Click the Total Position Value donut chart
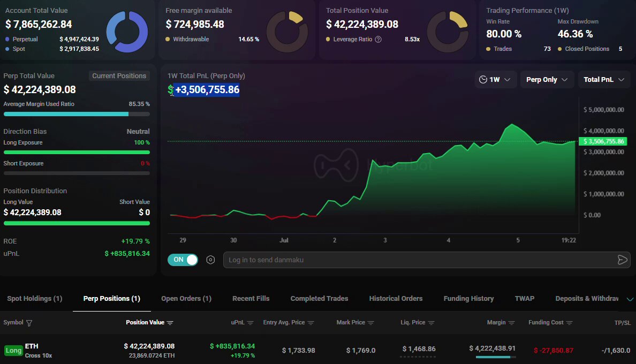This screenshot has width=636, height=364. [448, 32]
